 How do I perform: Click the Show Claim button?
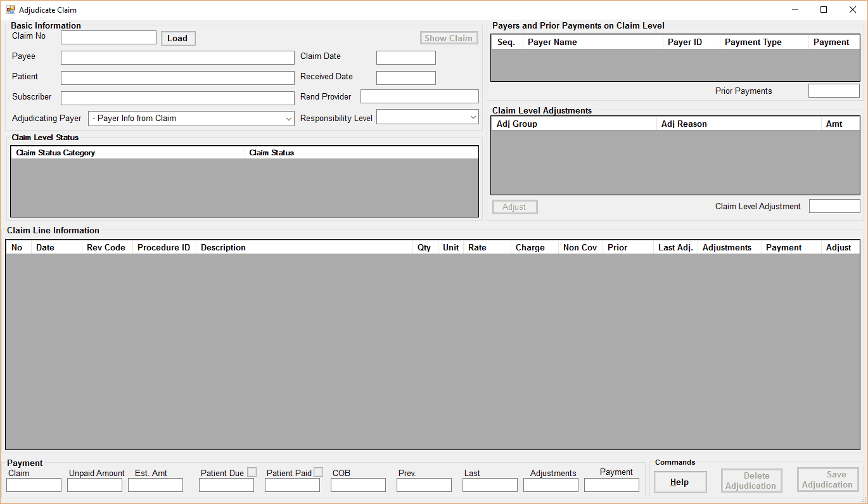click(x=449, y=38)
